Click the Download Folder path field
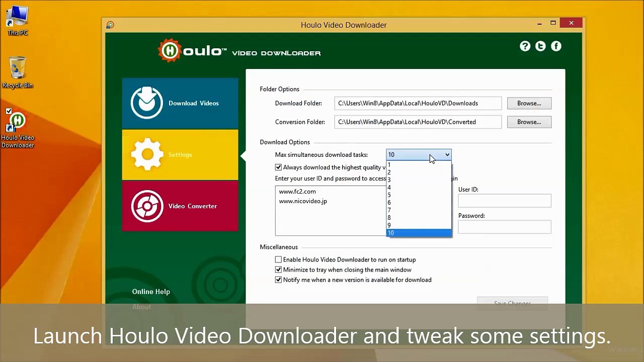The height and width of the screenshot is (362, 644). click(x=418, y=103)
